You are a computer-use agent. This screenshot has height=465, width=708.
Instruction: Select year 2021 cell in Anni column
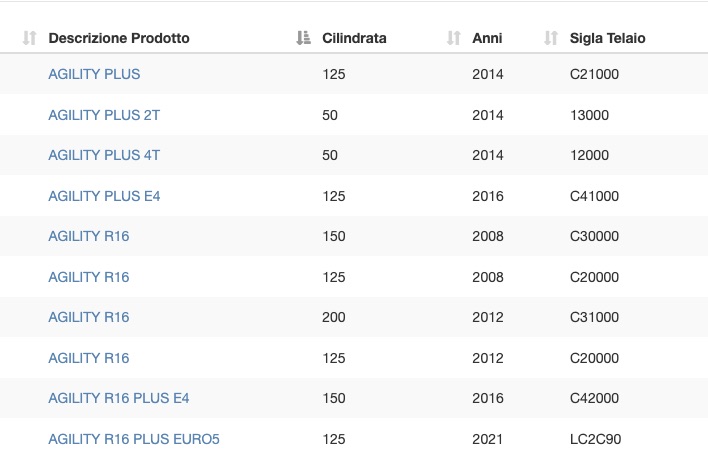[487, 439]
